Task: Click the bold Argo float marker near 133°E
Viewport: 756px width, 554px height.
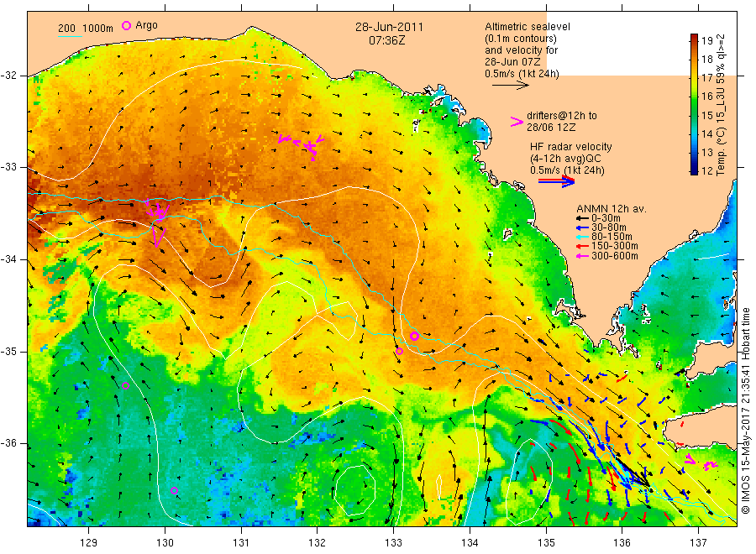Action: pyautogui.click(x=414, y=336)
